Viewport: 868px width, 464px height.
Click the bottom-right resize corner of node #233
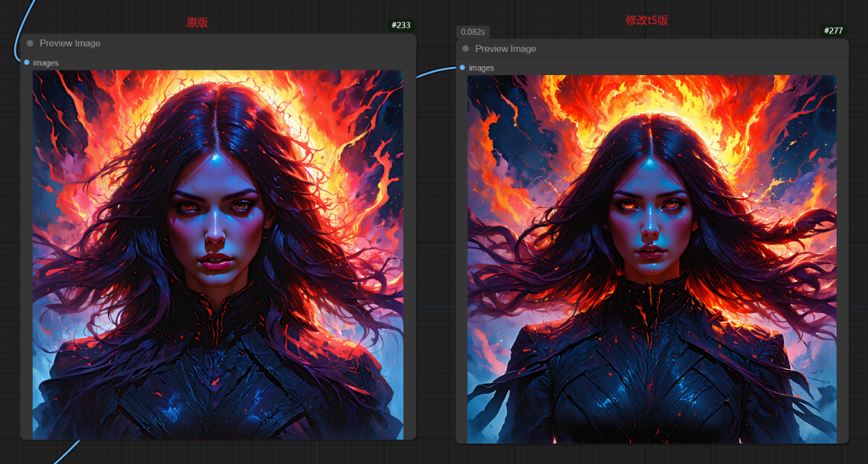click(413, 437)
